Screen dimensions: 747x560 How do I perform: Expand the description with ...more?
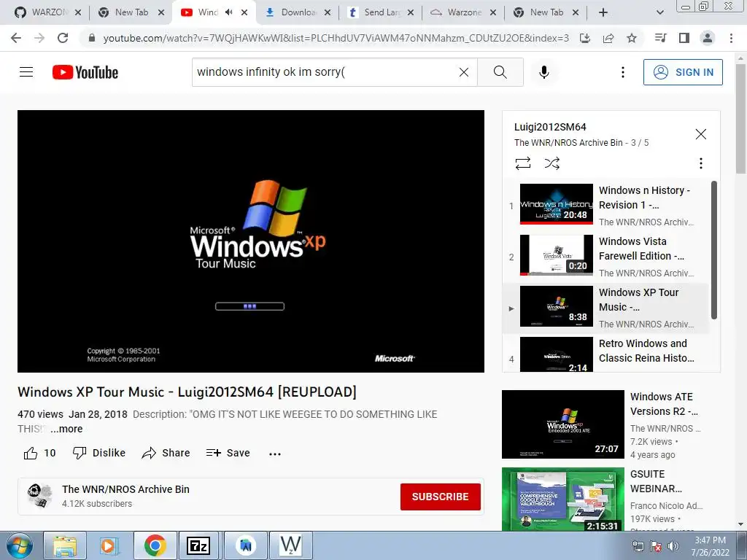[66, 429]
